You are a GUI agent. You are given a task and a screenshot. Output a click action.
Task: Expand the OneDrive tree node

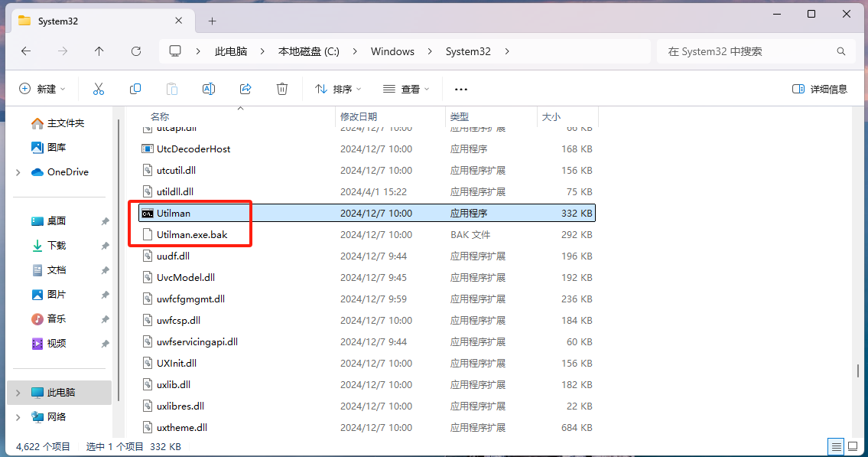coord(18,172)
